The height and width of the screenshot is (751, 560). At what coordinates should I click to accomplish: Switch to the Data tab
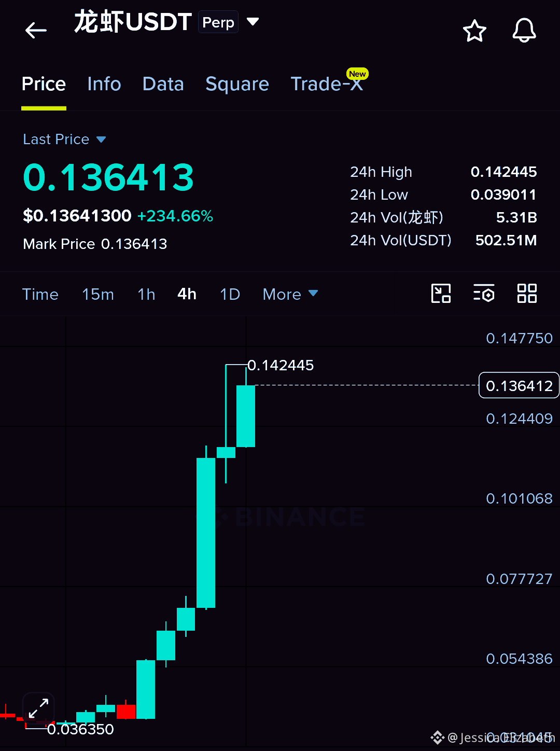(x=163, y=84)
